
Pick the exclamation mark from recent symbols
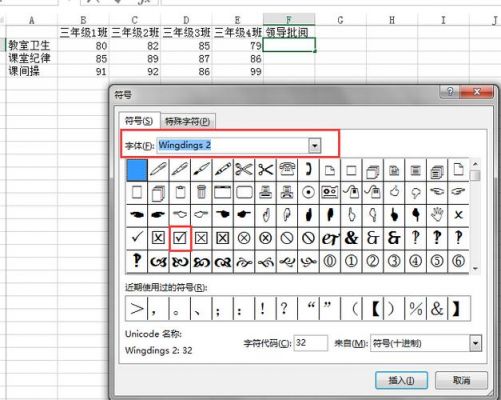point(265,309)
